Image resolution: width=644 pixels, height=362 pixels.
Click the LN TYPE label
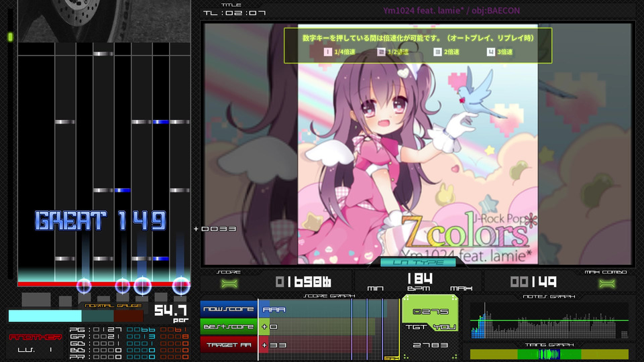pyautogui.click(x=418, y=262)
